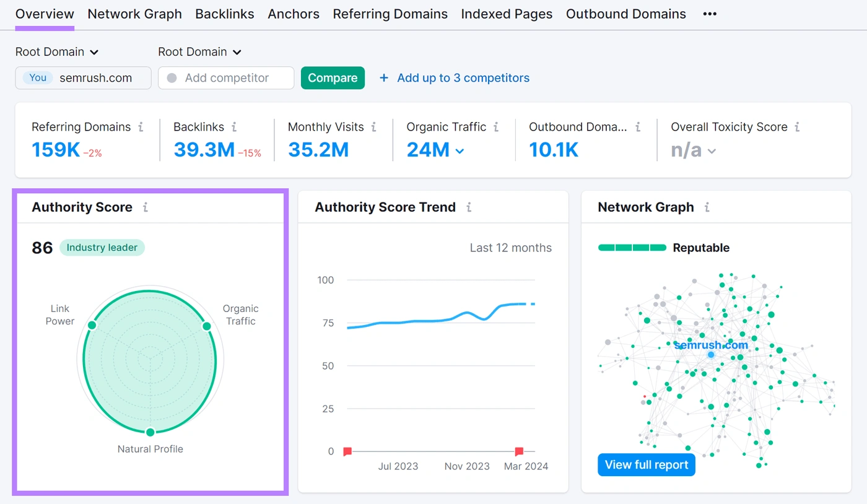
Task: Expand the 24M organic traffic dropdown
Action: pyautogui.click(x=459, y=150)
